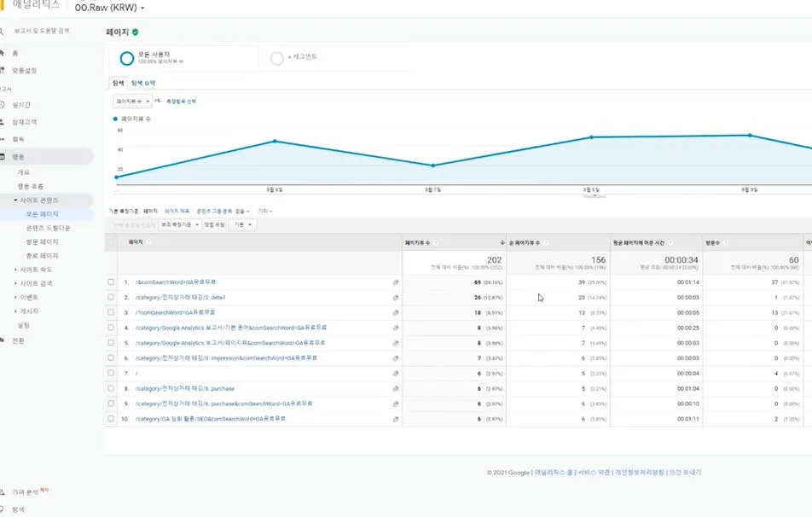Open the page in row 1 via its external-link icon
Screen dimensions: 812x517
(396, 282)
